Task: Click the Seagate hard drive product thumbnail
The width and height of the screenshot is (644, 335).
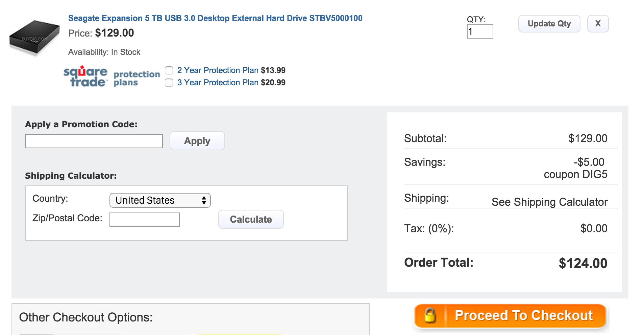Action: [x=34, y=38]
